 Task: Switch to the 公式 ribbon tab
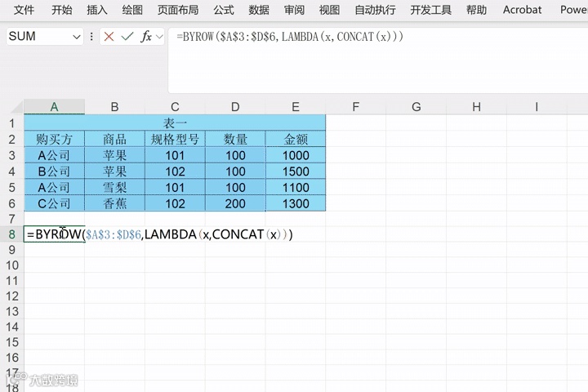(224, 10)
